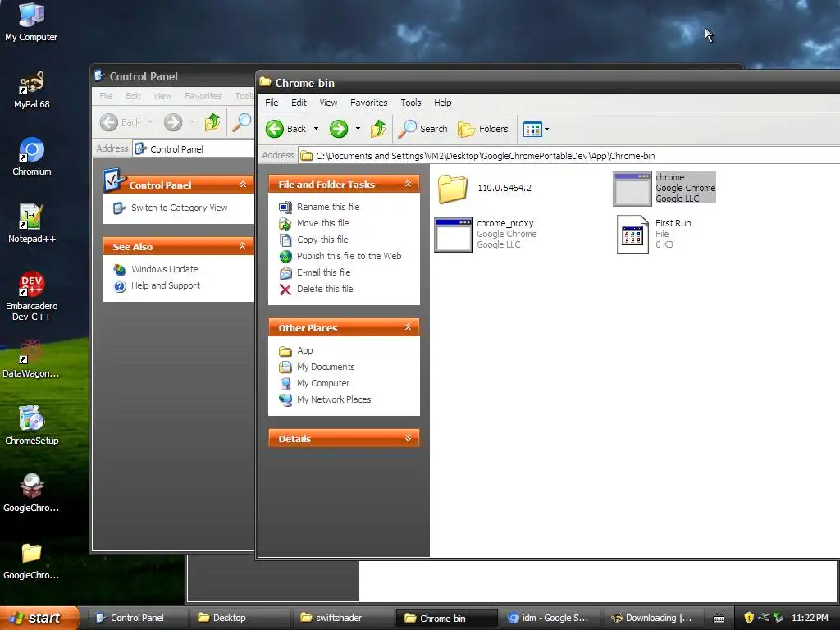Toggle the Folders pane in Chrome-bin
This screenshot has width=840, height=630.
482,129
